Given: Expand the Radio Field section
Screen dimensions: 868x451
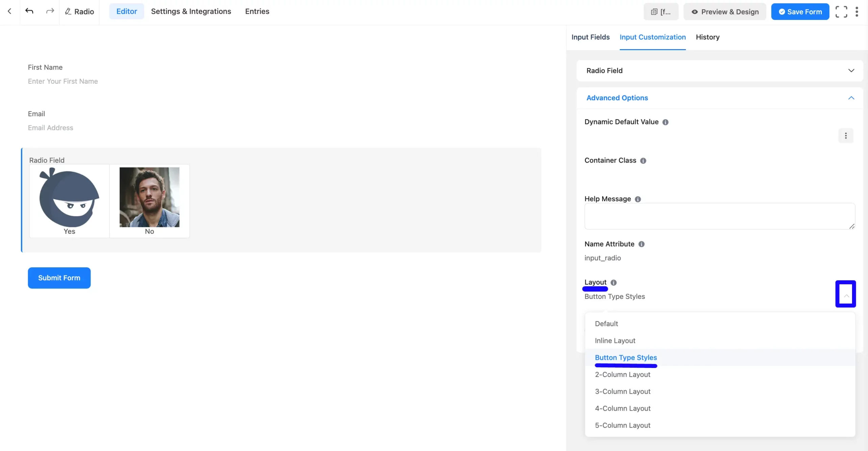Looking at the screenshot, I should click(851, 70).
